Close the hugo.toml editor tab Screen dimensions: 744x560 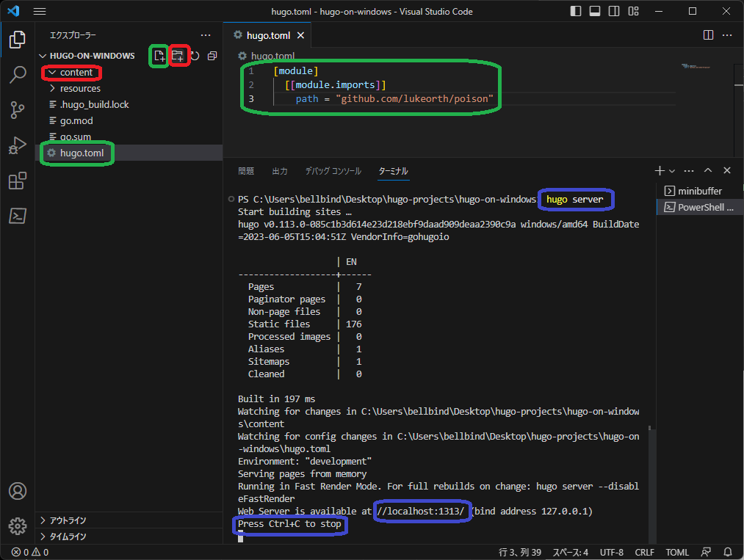click(x=300, y=35)
